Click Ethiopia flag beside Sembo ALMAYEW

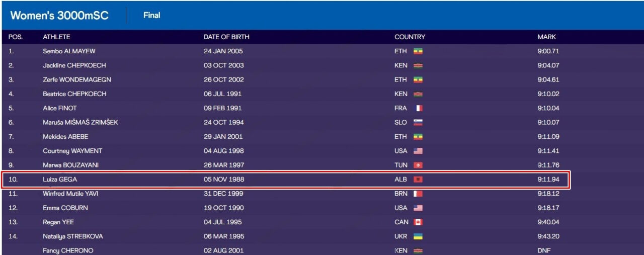tap(418, 51)
